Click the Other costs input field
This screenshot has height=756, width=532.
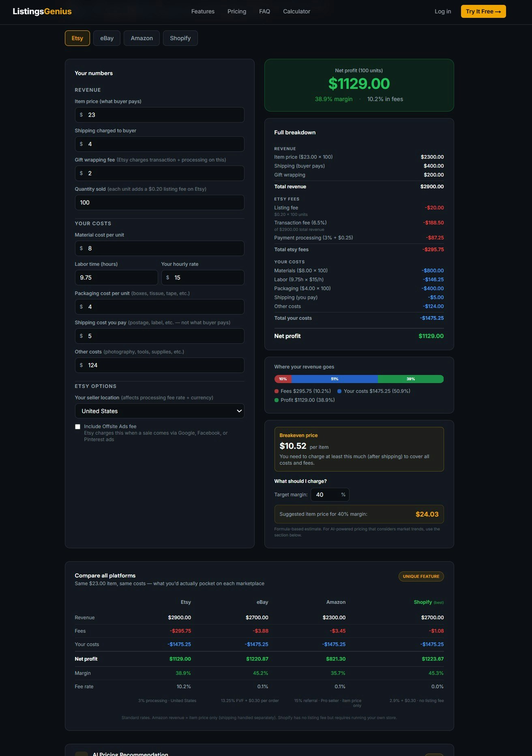[x=159, y=365]
